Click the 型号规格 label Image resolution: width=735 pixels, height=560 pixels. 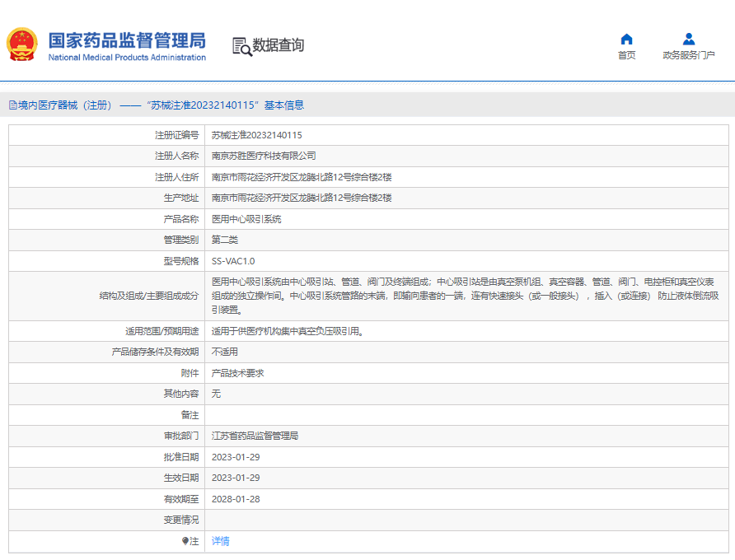point(181,261)
